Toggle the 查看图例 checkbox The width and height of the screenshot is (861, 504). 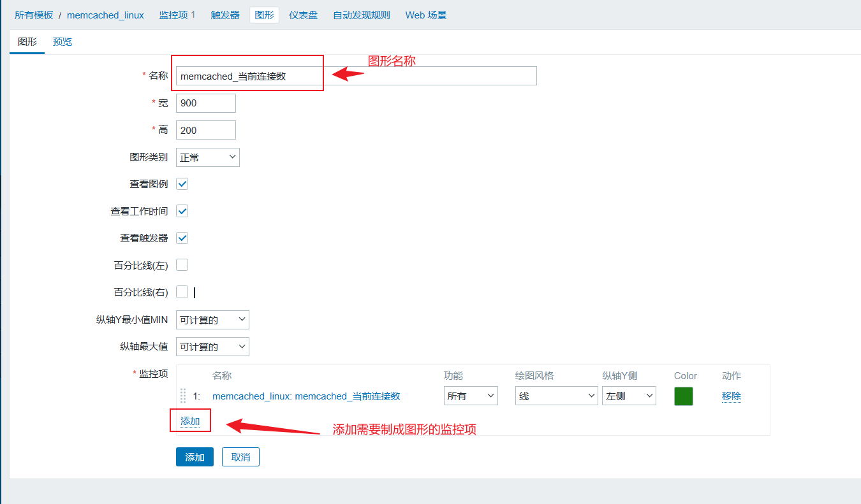coord(182,184)
